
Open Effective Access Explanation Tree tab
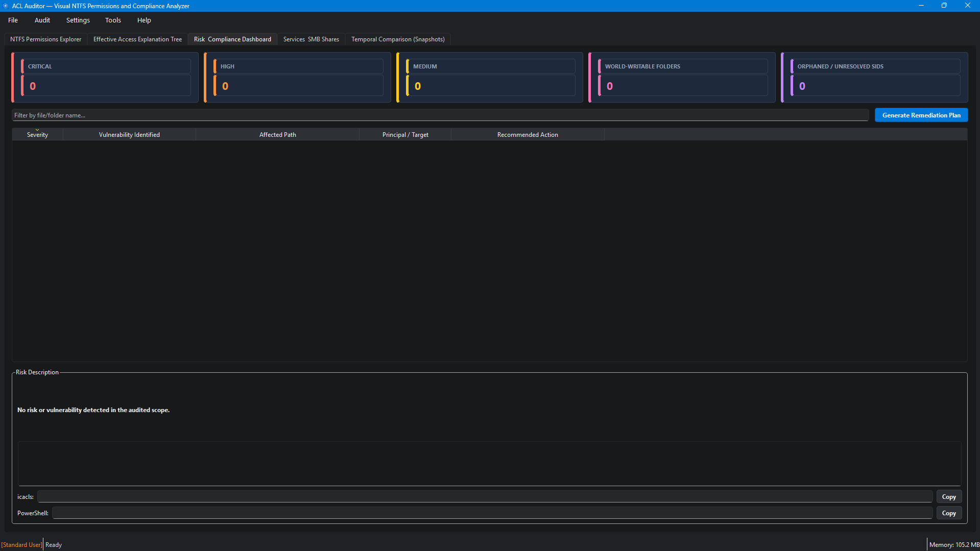[137, 39]
